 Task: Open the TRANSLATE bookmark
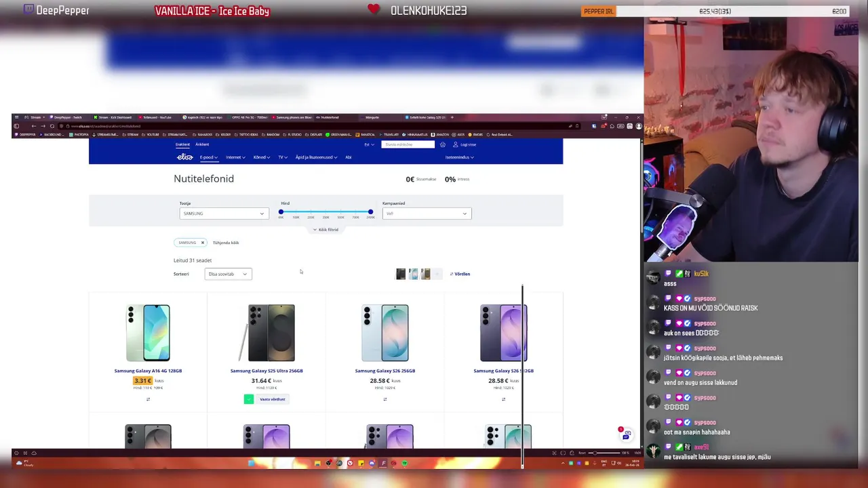point(389,134)
